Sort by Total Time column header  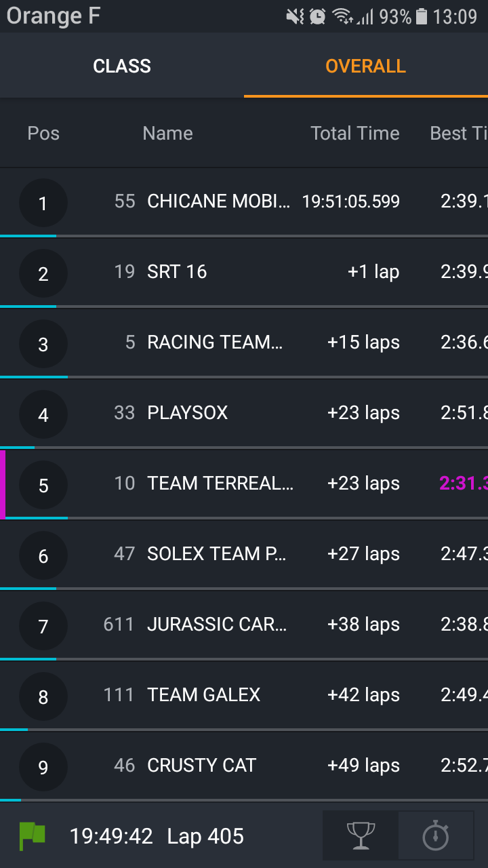pos(354,133)
